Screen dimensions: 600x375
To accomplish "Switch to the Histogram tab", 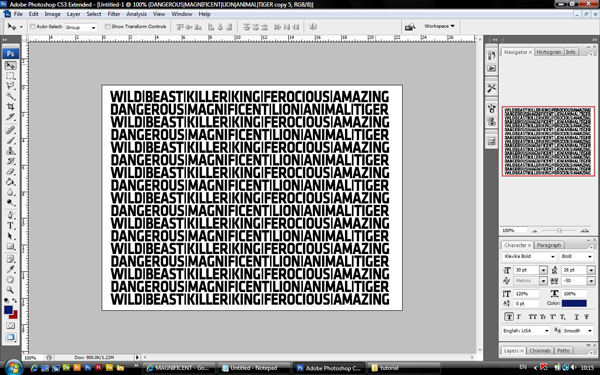I will [x=549, y=52].
